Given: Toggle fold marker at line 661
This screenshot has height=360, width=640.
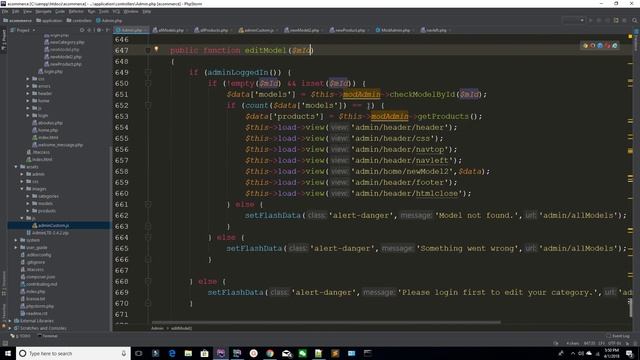Looking at the screenshot, I should [x=148, y=204].
